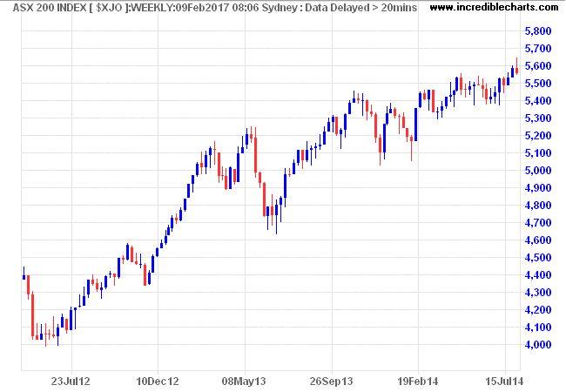Viewport: 566px width, 392px height.
Task: Click the 5,500 price axis label
Action: coord(538,84)
